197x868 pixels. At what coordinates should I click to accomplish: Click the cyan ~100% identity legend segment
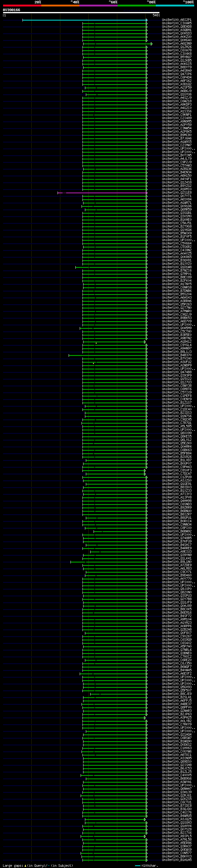[175, 6]
